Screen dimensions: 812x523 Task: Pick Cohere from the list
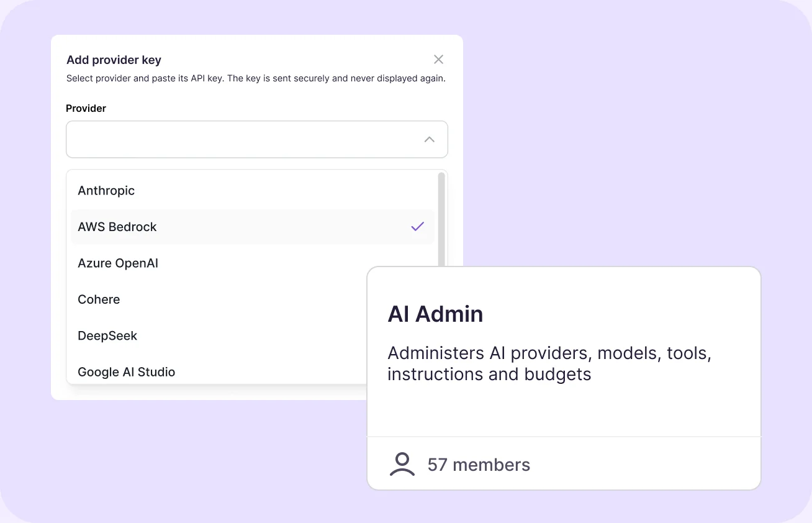click(x=219, y=299)
